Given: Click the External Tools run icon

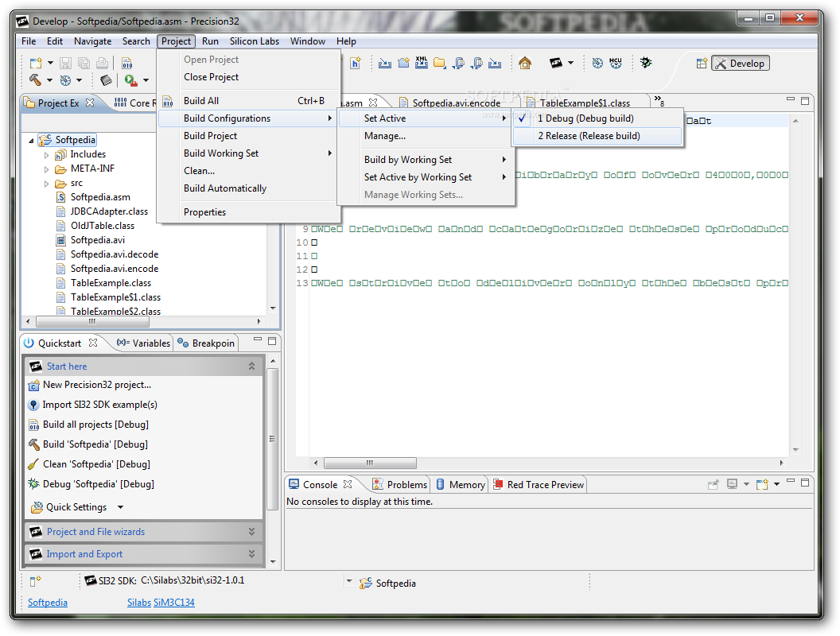Looking at the screenshot, I should (130, 80).
